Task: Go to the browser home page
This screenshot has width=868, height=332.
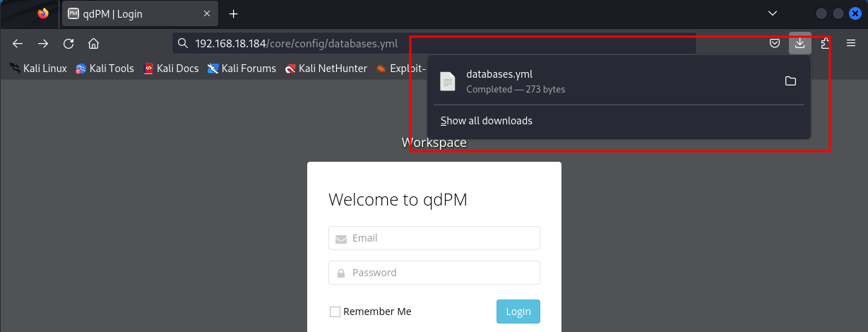Action: click(x=93, y=43)
